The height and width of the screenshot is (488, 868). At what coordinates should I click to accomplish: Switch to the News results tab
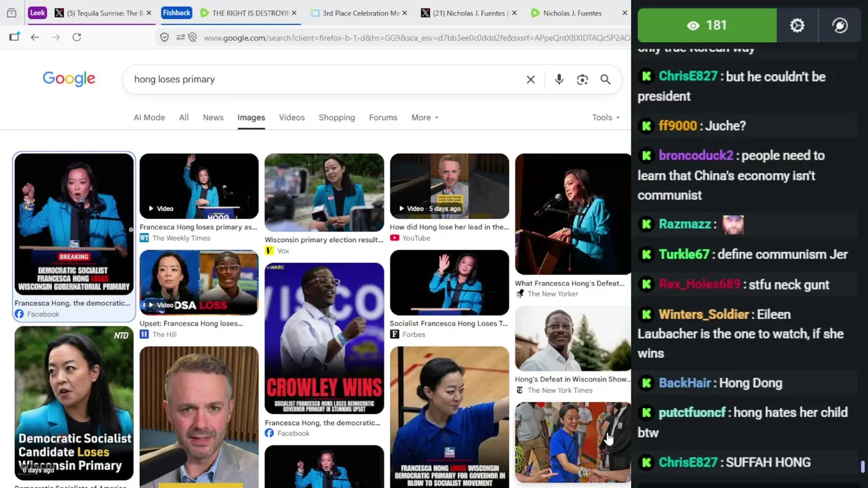(x=213, y=117)
